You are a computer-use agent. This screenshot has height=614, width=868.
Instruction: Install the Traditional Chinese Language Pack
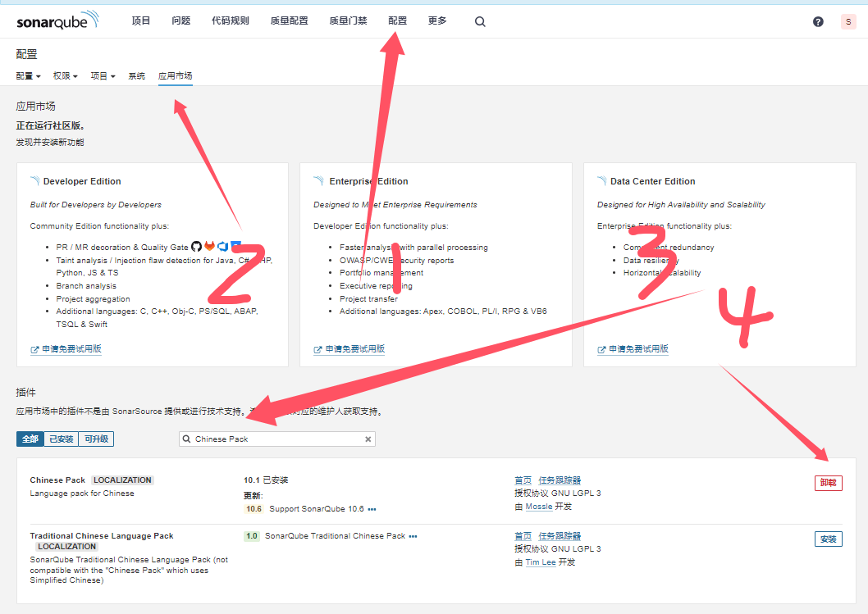click(828, 539)
